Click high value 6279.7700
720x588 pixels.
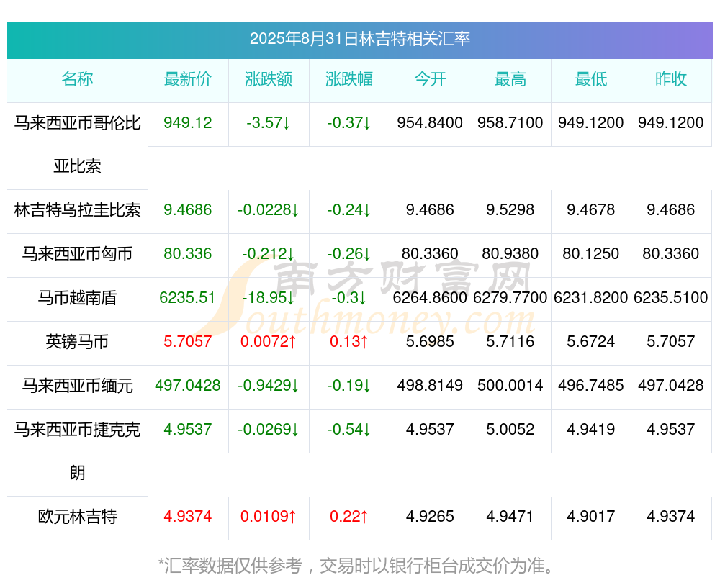[x=510, y=298]
